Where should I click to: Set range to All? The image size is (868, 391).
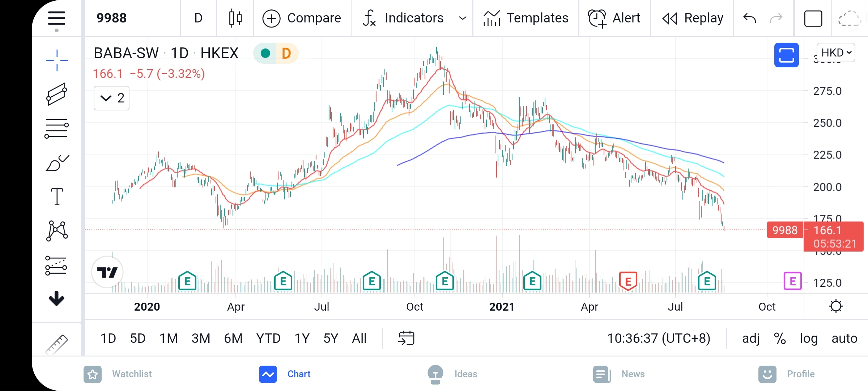tap(359, 339)
